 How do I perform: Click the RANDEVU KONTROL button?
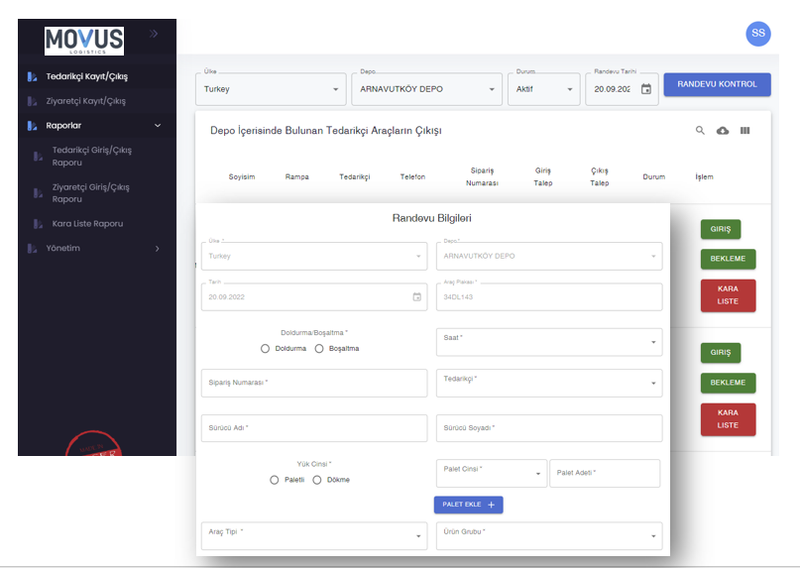(717, 85)
